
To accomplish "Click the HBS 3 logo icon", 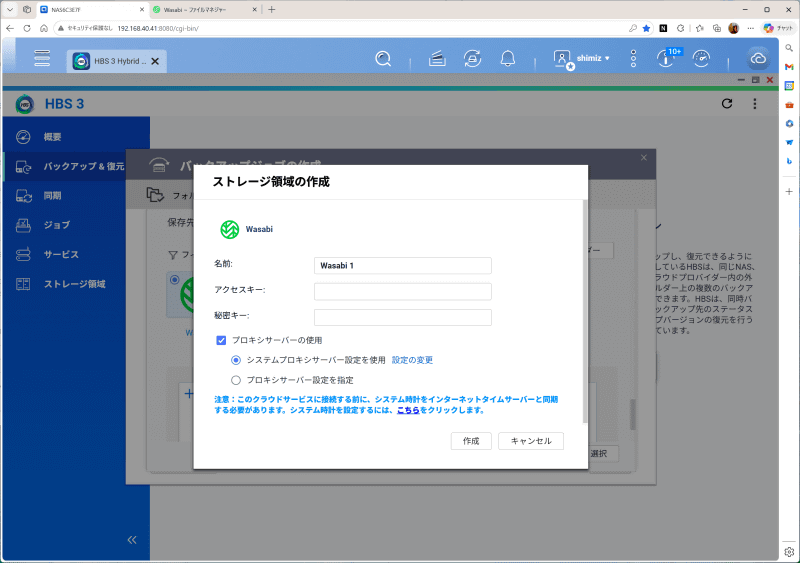I will (x=24, y=104).
